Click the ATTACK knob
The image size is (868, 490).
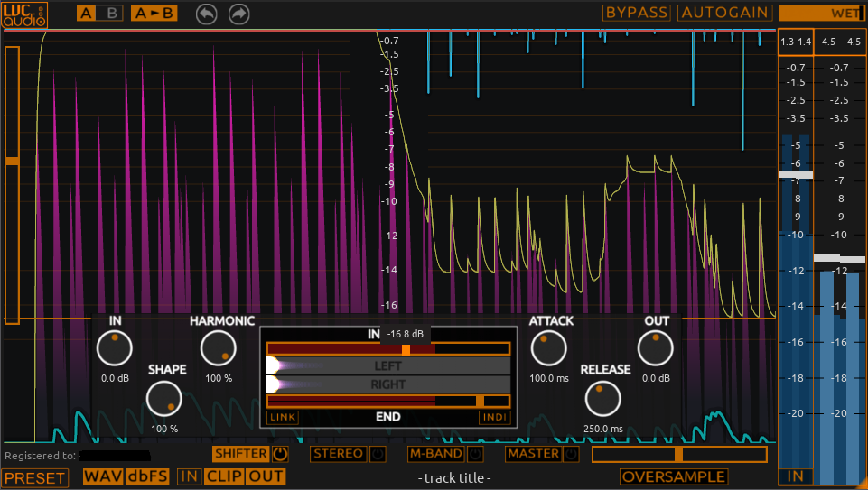click(x=548, y=348)
